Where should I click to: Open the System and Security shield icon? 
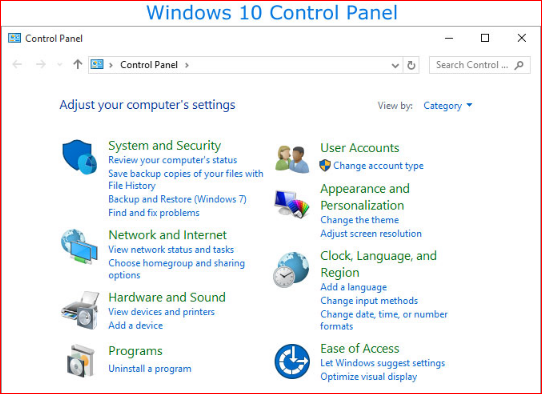coord(80,157)
